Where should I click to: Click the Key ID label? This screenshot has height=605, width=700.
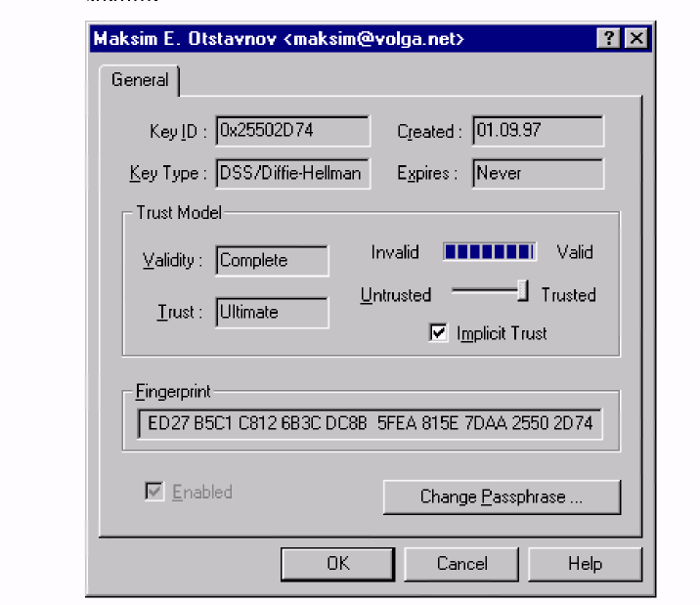tap(178, 132)
